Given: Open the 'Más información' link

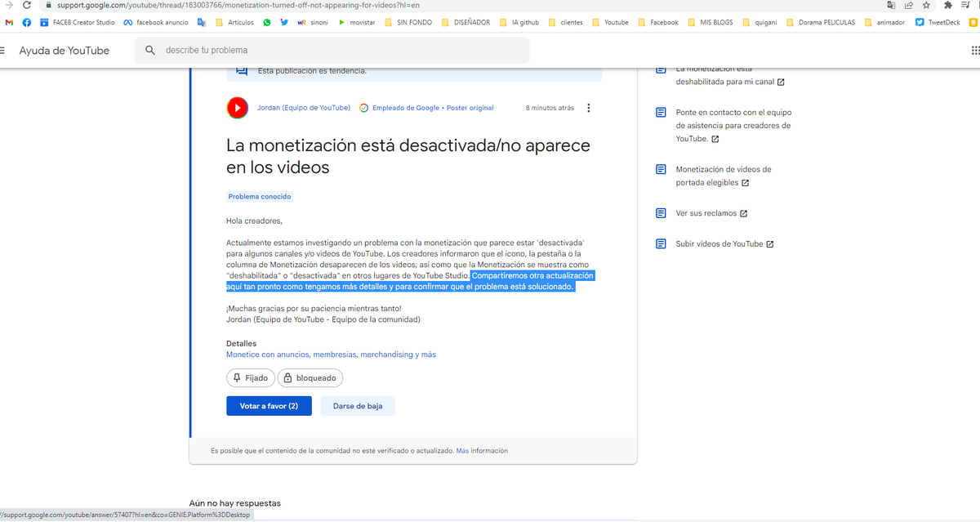Looking at the screenshot, I should point(482,450).
